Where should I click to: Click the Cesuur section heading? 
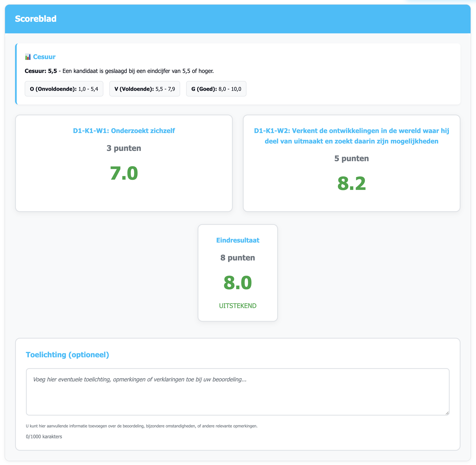click(x=44, y=57)
